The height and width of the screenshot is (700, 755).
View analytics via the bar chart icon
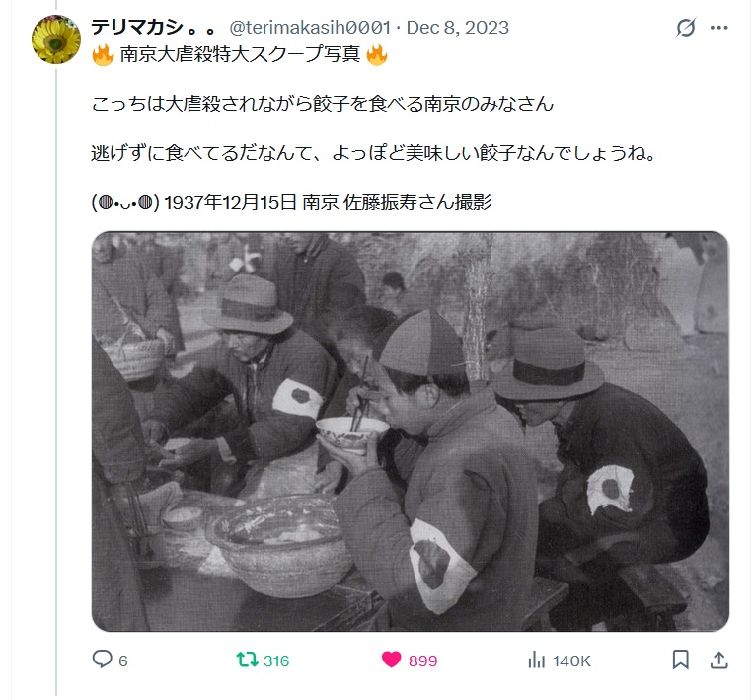pyautogui.click(x=537, y=660)
